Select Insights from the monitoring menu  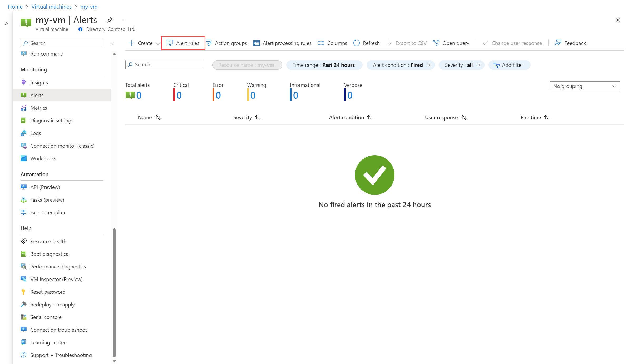point(39,82)
